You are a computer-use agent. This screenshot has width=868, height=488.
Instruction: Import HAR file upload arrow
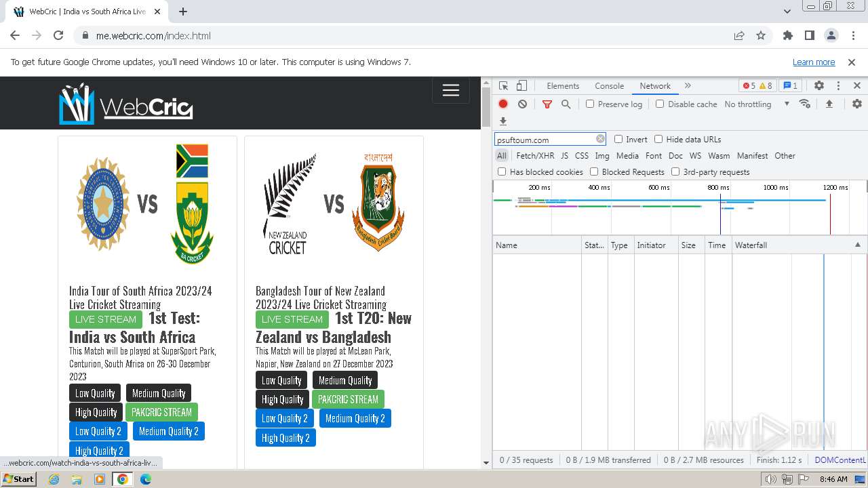pos(829,104)
